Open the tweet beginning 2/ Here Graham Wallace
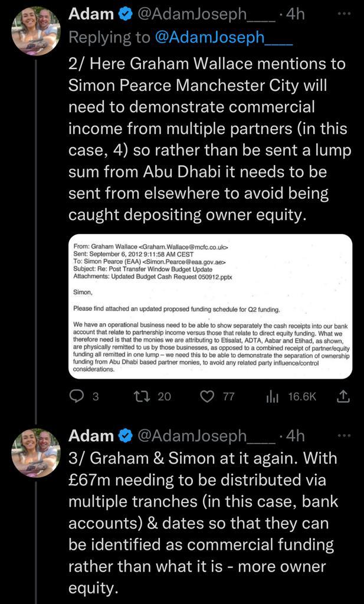 pyautogui.click(x=209, y=139)
